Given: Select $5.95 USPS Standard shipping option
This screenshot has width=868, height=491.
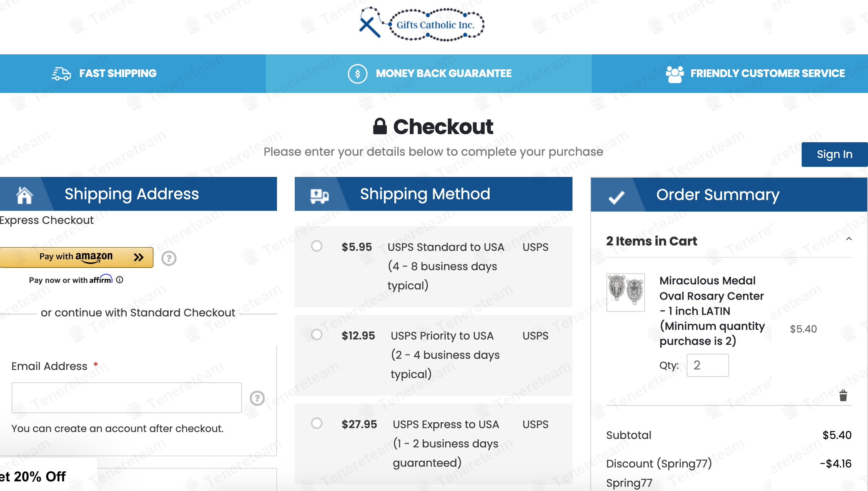Looking at the screenshot, I should (317, 246).
